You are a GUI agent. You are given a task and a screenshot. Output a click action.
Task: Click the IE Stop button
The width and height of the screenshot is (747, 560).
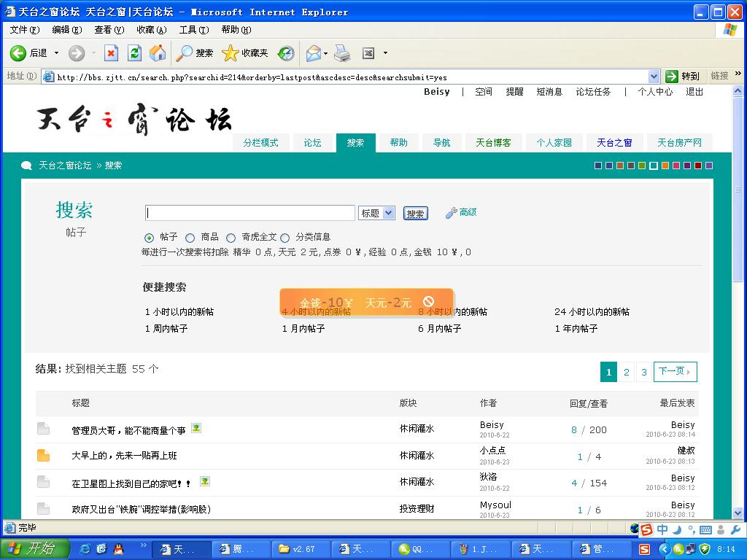point(111,53)
